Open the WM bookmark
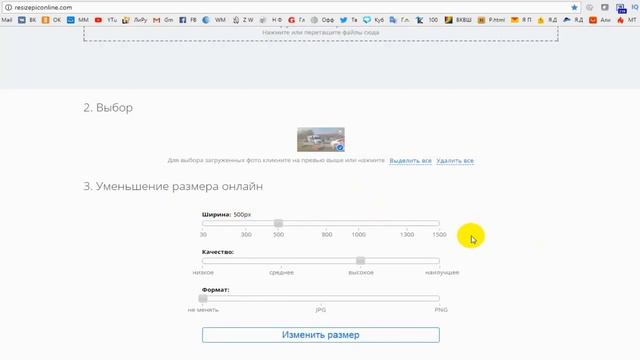Viewport: 640px width, 360px height. 214,20
